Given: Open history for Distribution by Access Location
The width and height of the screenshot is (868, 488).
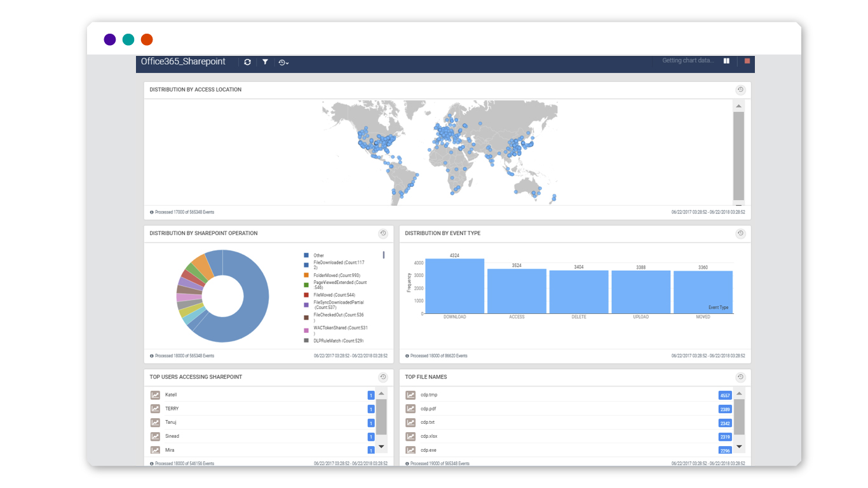Looking at the screenshot, I should 740,90.
